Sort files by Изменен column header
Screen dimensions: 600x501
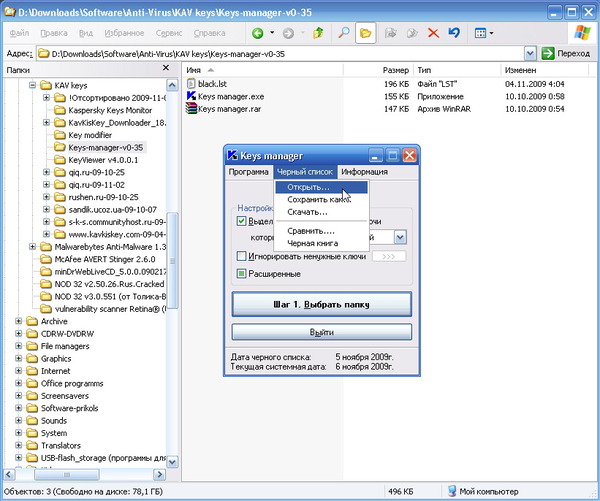544,70
